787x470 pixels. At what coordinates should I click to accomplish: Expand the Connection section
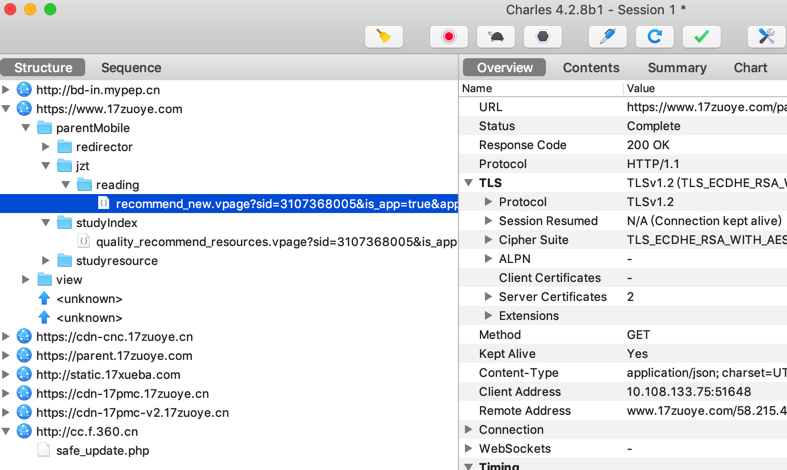(x=468, y=429)
